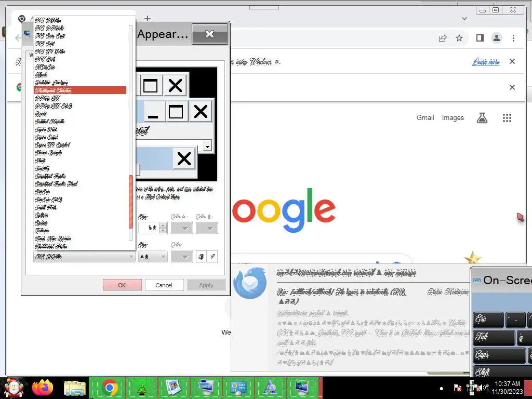Toggle Caps on the On-Screen Keyboard

coord(499,355)
